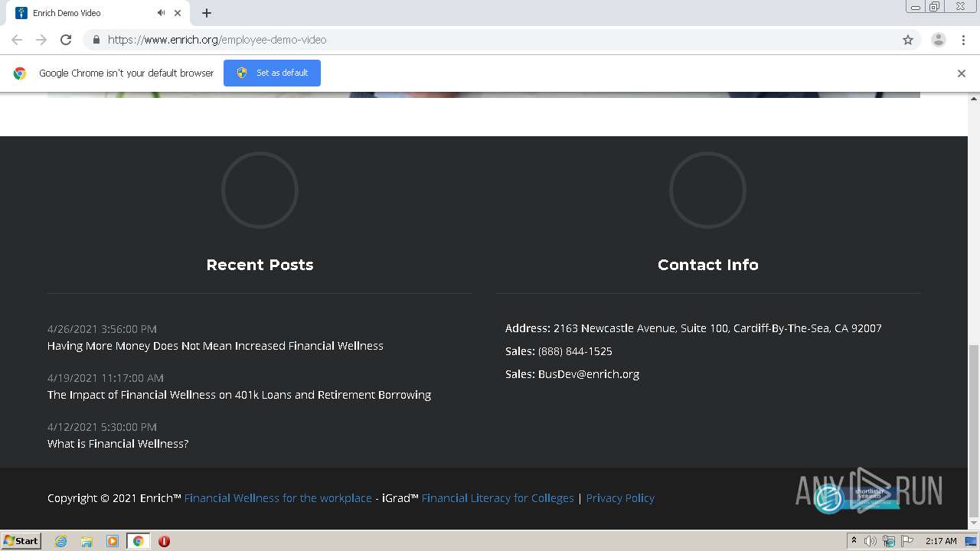Select the Enrich Demo Video tab
Screen dimensions: 980x551
(100, 13)
